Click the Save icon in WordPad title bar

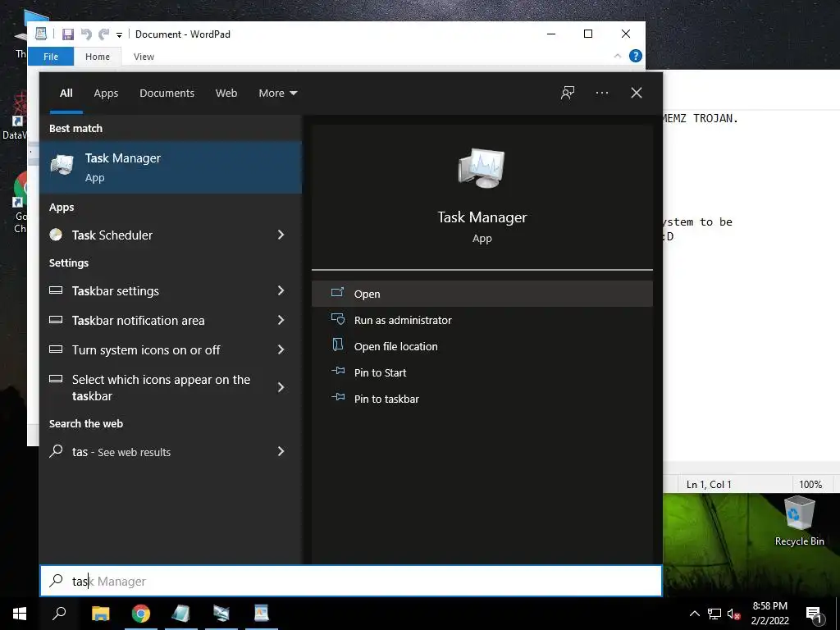tap(68, 34)
